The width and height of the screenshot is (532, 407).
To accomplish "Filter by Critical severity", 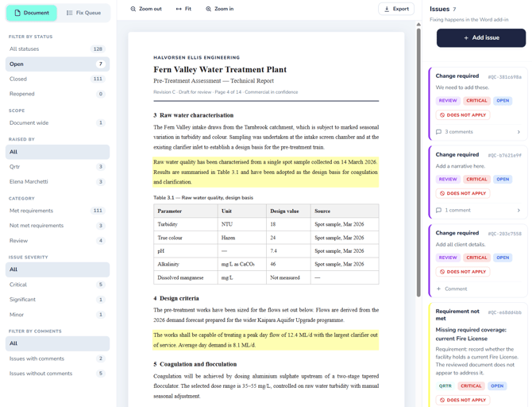I will pyautogui.click(x=57, y=285).
